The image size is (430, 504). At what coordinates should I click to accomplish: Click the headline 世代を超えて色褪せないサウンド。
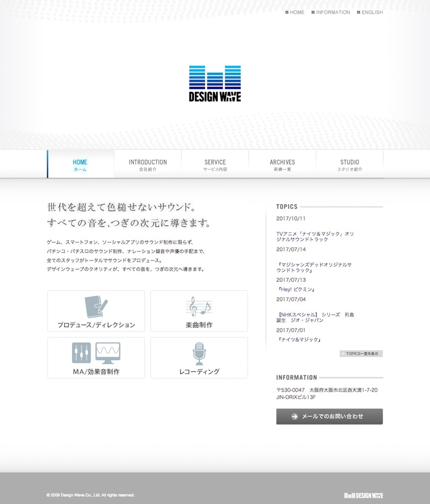[121, 207]
